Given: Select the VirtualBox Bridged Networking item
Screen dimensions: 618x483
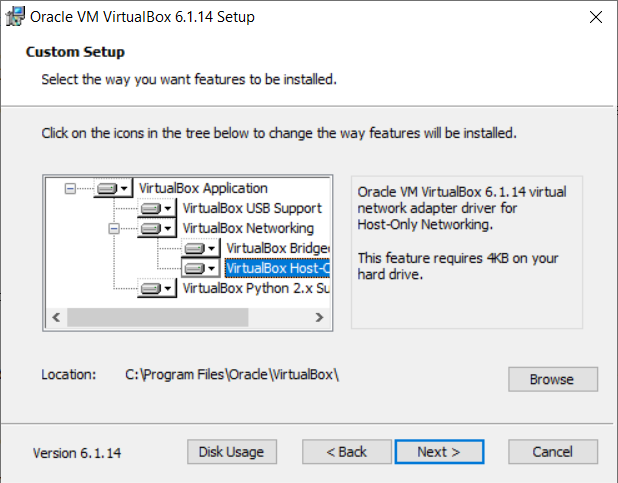Looking at the screenshot, I should [x=278, y=248].
